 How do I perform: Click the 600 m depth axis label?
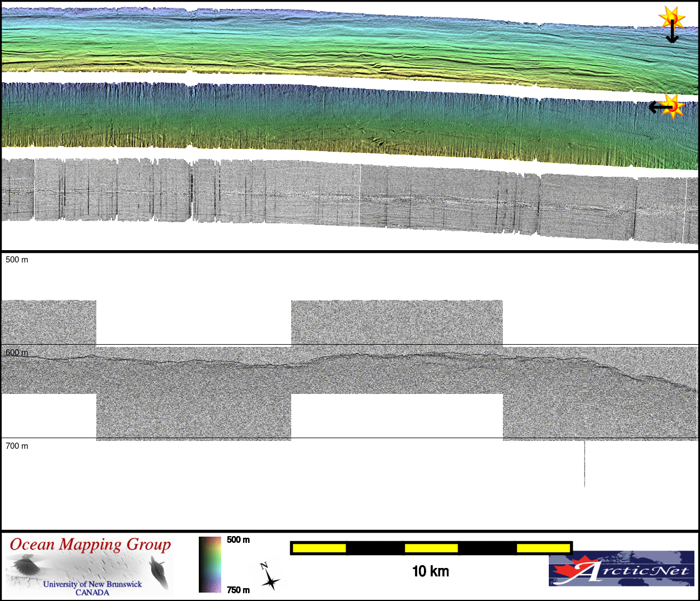pos(17,353)
